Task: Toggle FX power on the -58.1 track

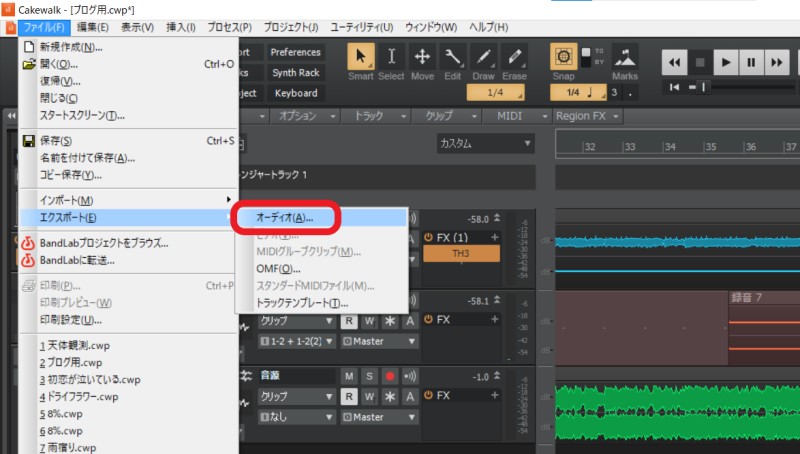Action: click(428, 319)
